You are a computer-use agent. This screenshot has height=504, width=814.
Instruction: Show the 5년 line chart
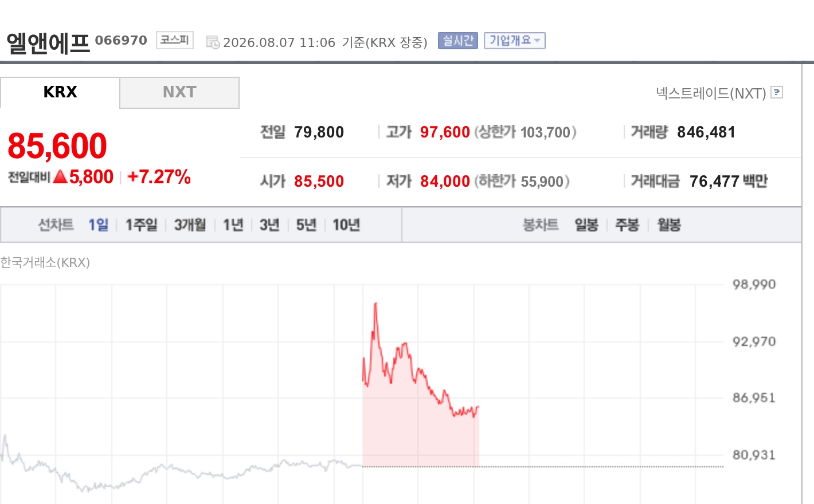tap(306, 225)
